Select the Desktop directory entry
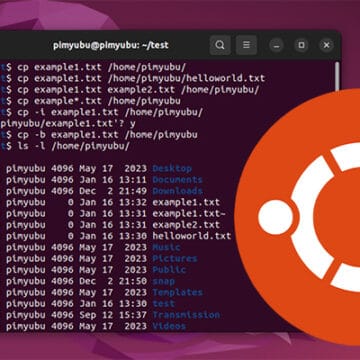Screen dimensions: 360x360 172,168
